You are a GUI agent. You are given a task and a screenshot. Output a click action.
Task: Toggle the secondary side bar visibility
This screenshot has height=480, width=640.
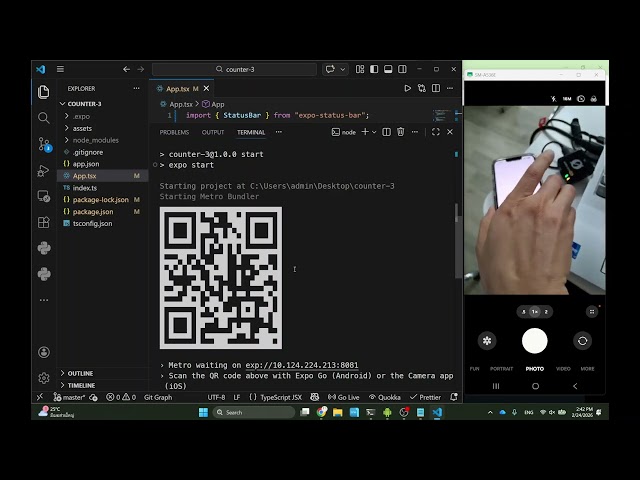[402, 69]
